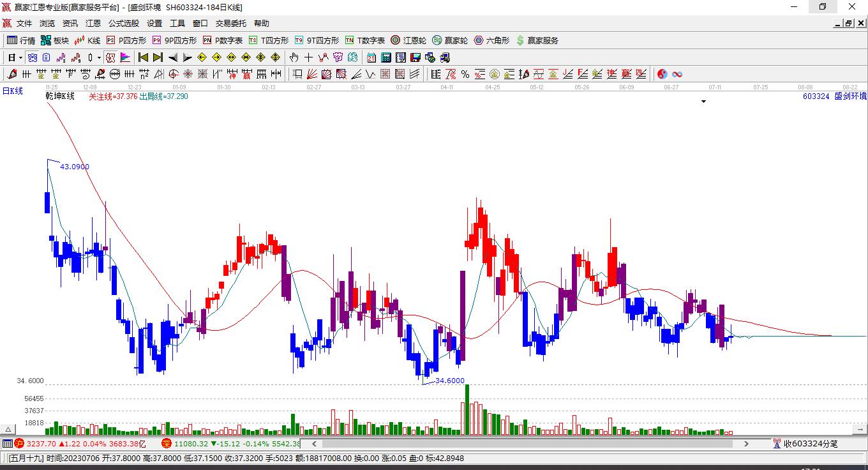Jump to the first bar with green start arrow
Screen dimensions: 868x470
coord(143,57)
